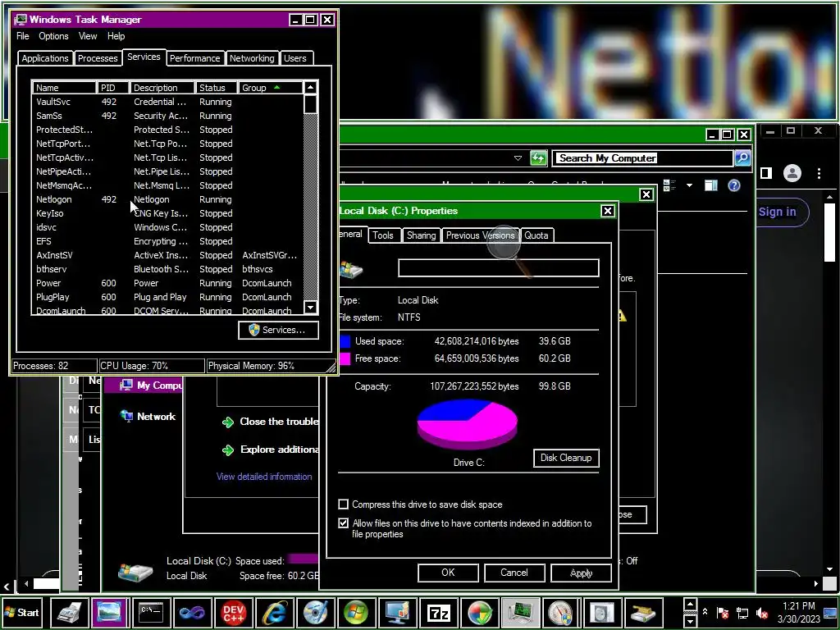Click the search magnifier in Explorer
Viewport: 840px width, 630px height.
coord(742,158)
